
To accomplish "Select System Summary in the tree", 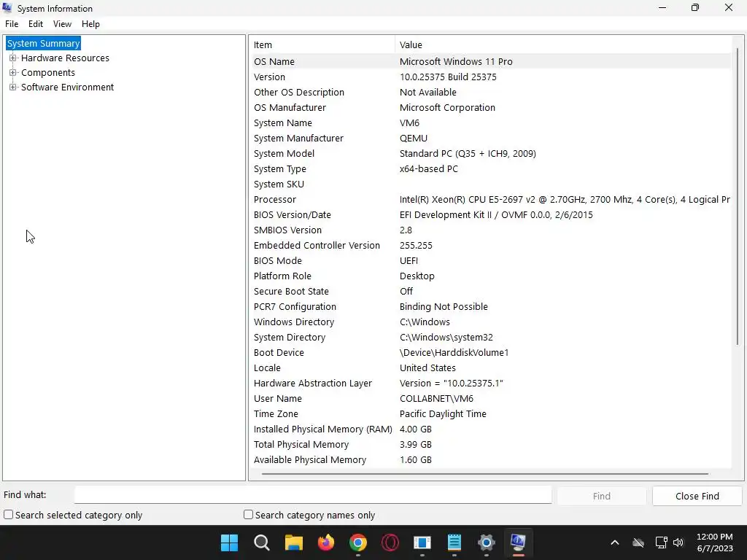I will (x=43, y=43).
